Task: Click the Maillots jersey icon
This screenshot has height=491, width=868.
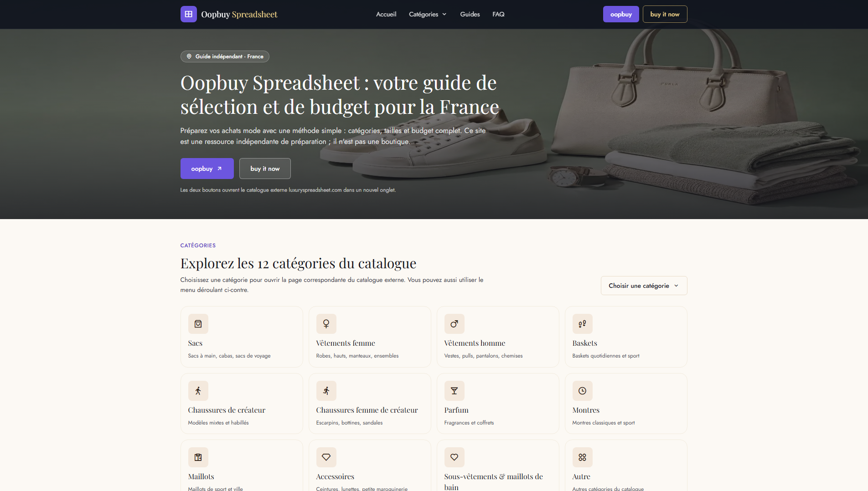Action: coord(198,457)
